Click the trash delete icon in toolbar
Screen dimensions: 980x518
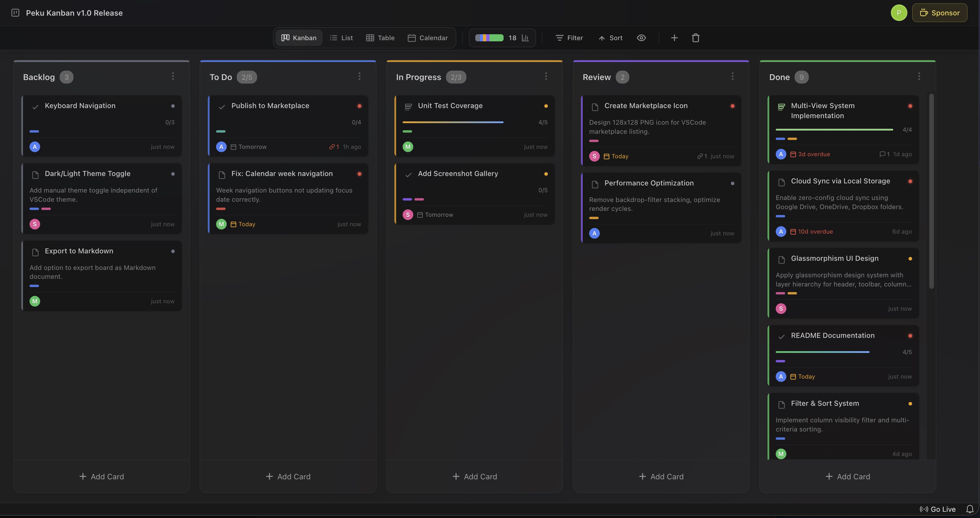click(695, 38)
